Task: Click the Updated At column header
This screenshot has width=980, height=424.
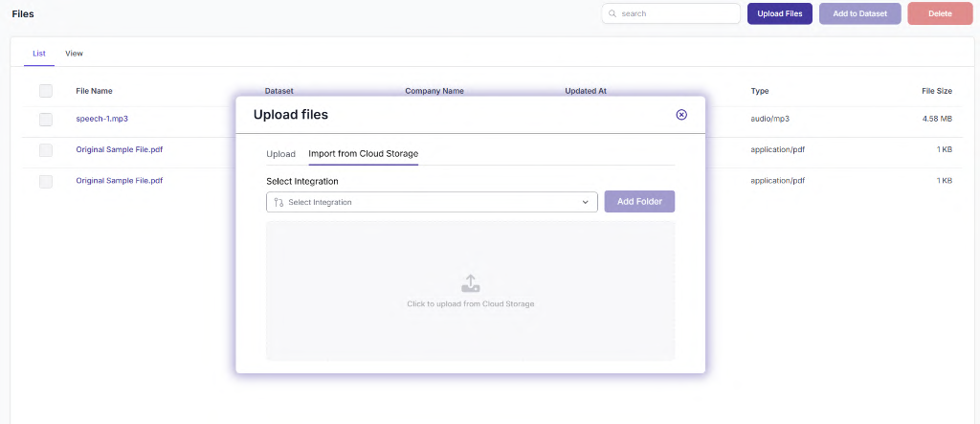Action: pyautogui.click(x=586, y=91)
